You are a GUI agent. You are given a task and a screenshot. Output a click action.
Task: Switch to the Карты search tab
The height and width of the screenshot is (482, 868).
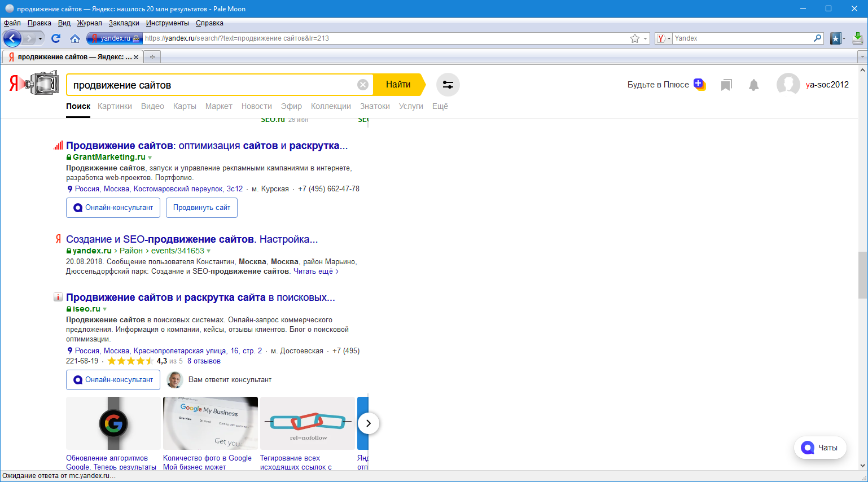click(x=185, y=106)
